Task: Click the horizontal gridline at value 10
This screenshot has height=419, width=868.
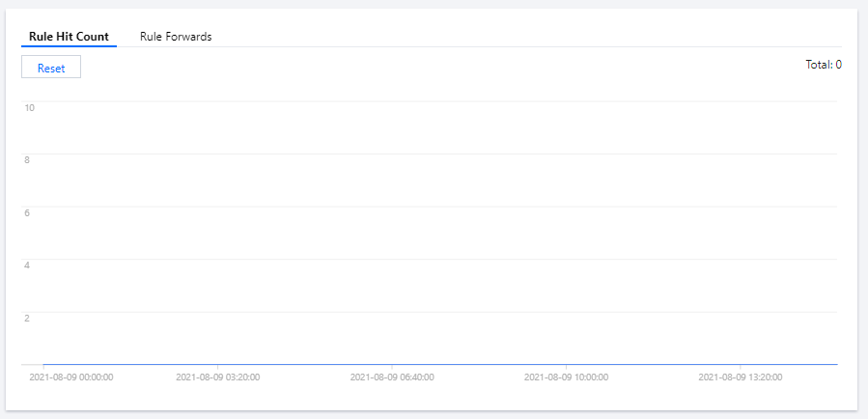Action: 434,101
